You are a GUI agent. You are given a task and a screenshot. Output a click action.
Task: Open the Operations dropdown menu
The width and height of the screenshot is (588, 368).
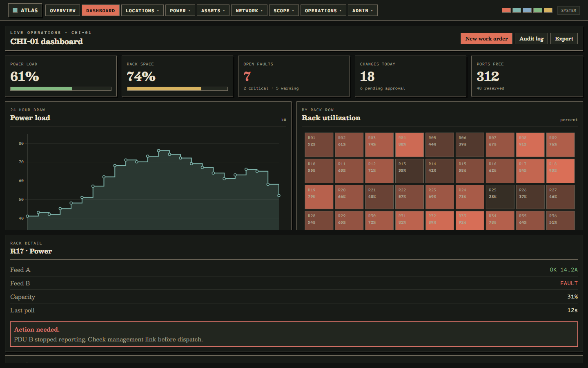(323, 10)
